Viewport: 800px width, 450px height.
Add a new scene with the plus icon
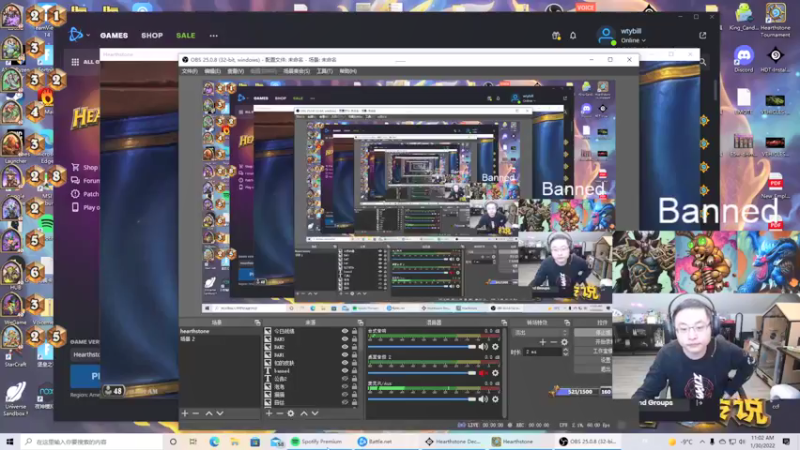[185, 413]
